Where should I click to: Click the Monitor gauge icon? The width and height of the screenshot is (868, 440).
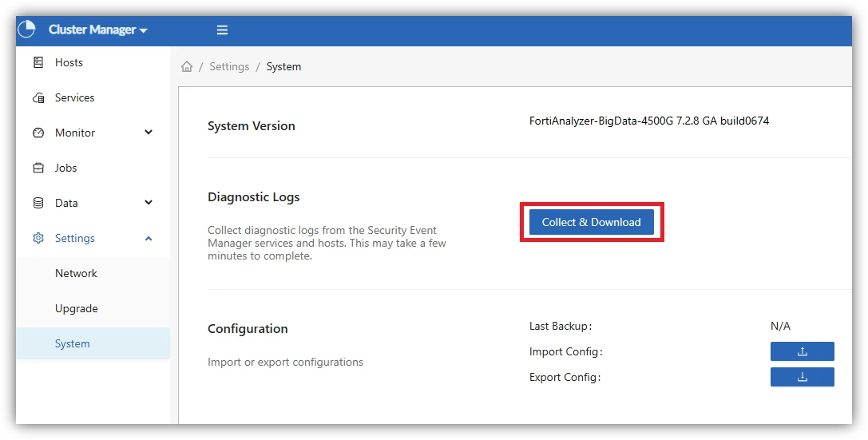point(38,133)
